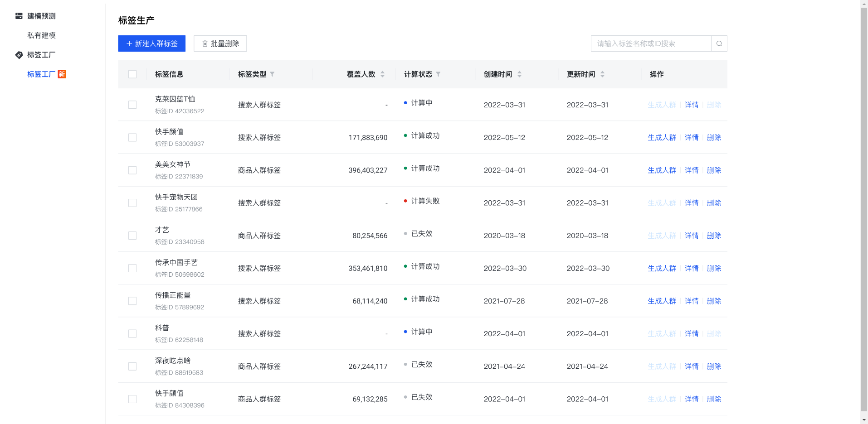Image resolution: width=868 pixels, height=424 pixels.
Task: Open 详情 for 传播正能量
Action: tap(692, 301)
